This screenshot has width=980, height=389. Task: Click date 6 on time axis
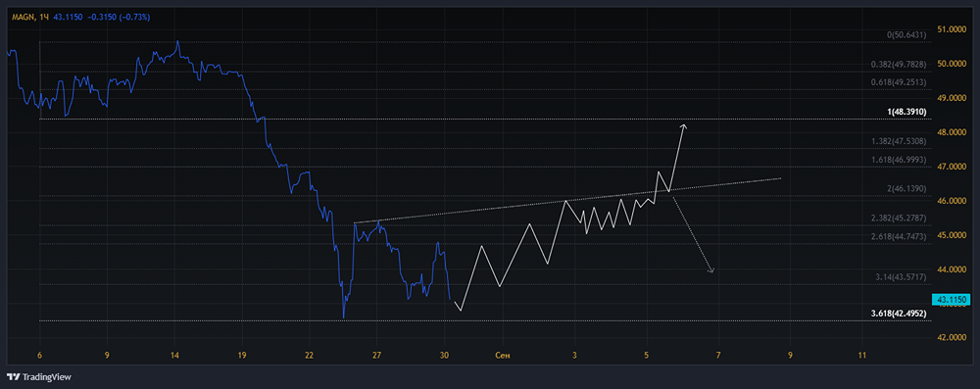(40, 356)
